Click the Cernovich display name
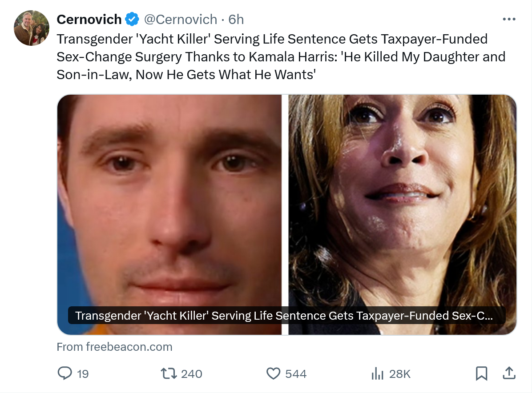 point(89,20)
